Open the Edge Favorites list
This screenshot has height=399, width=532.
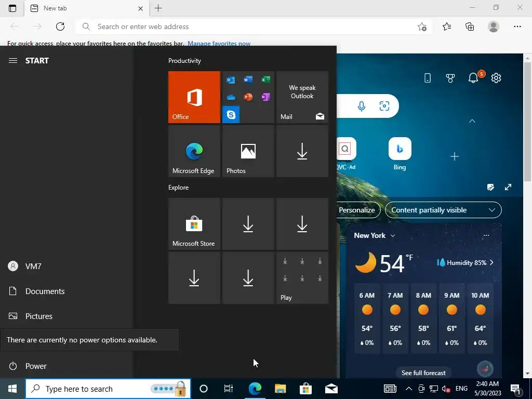(x=447, y=26)
